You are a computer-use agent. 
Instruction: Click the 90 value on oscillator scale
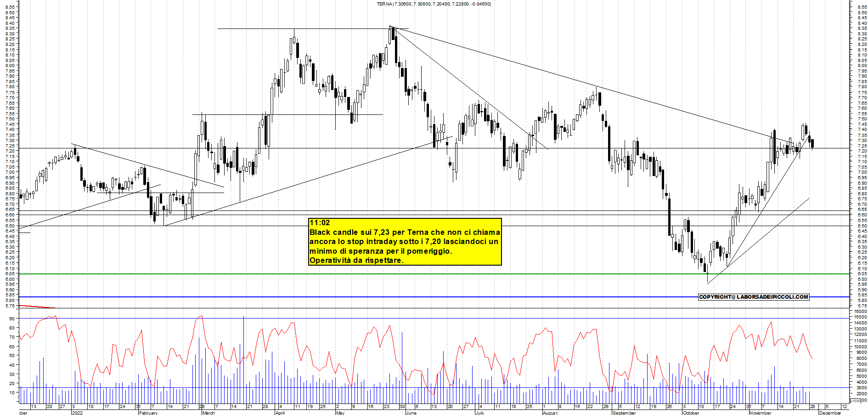point(12,318)
